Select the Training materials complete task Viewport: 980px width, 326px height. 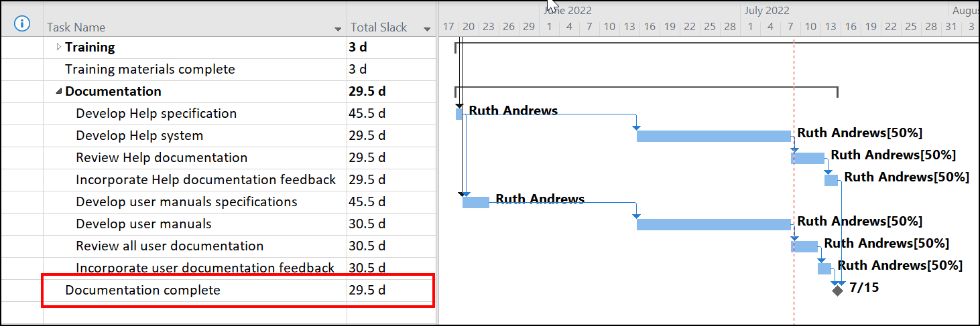point(150,69)
